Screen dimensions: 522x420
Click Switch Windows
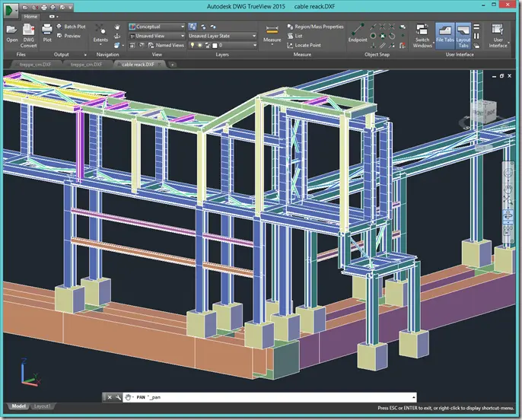pos(422,36)
